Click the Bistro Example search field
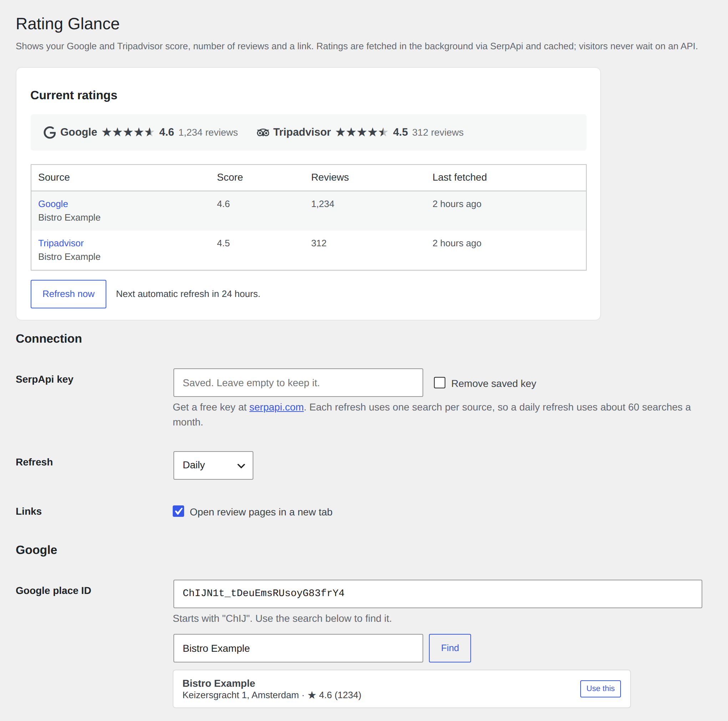The width and height of the screenshot is (728, 721). tap(298, 648)
